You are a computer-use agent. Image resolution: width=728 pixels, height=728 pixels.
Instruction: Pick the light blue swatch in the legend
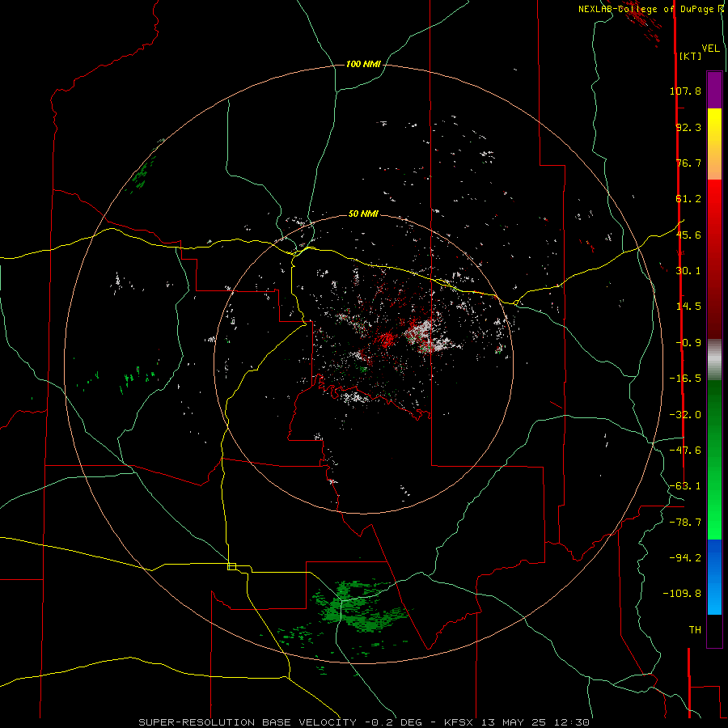(x=714, y=599)
